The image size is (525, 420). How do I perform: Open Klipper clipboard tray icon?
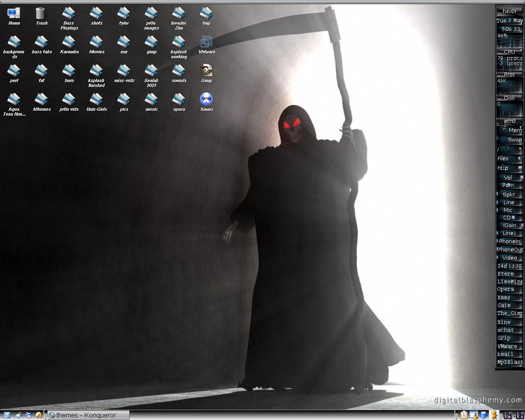pyautogui.click(x=464, y=415)
